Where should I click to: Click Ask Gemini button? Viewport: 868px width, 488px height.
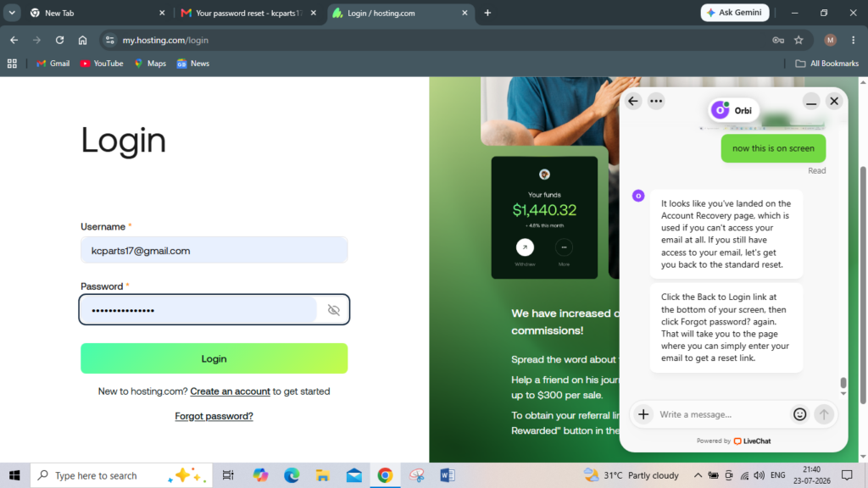tap(735, 13)
